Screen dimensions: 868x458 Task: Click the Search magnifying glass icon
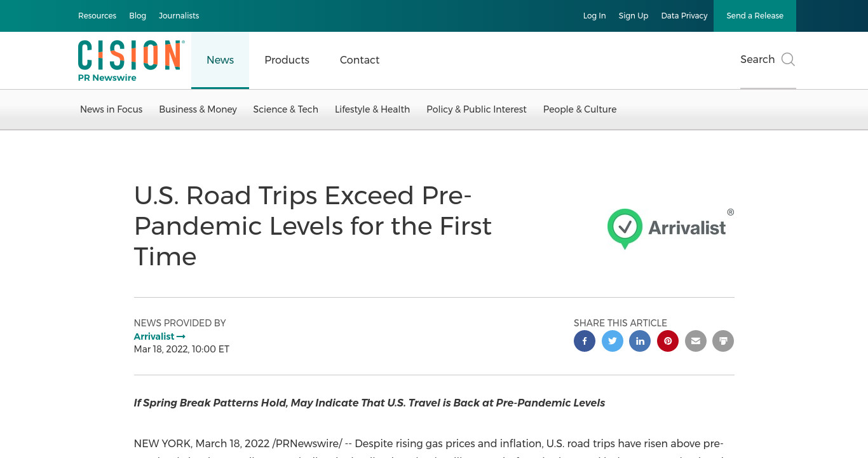788,59
